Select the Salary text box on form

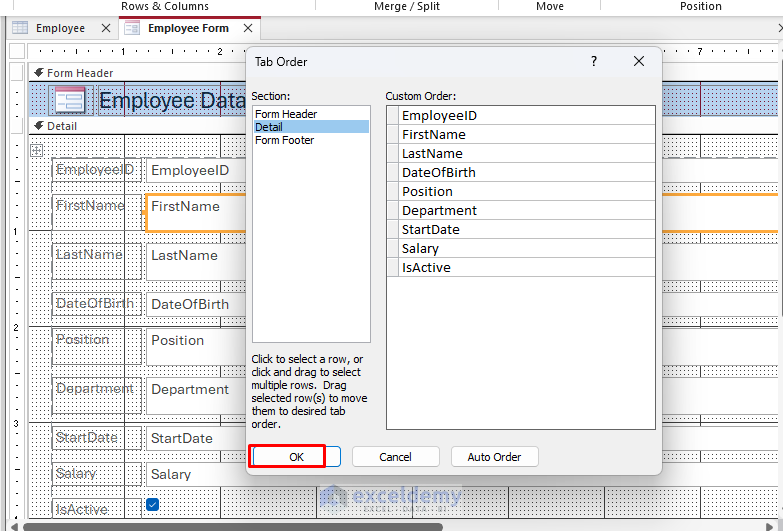point(196,474)
